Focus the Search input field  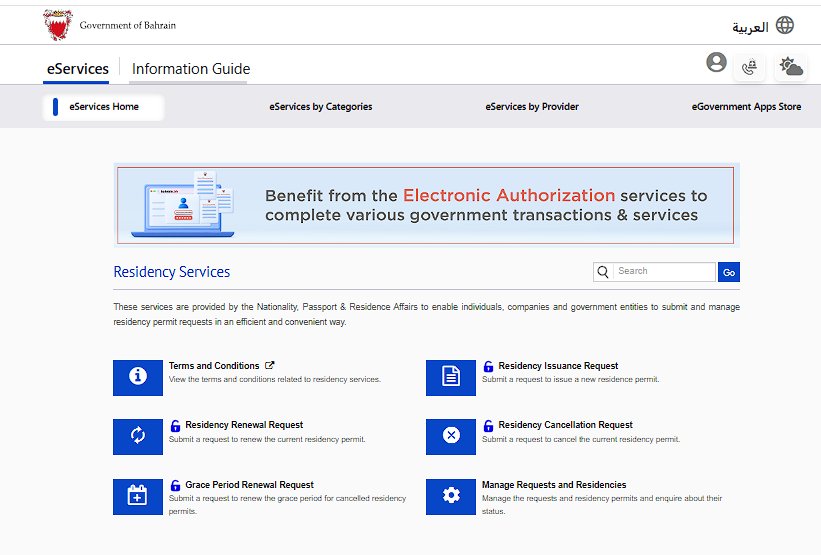[x=663, y=272]
